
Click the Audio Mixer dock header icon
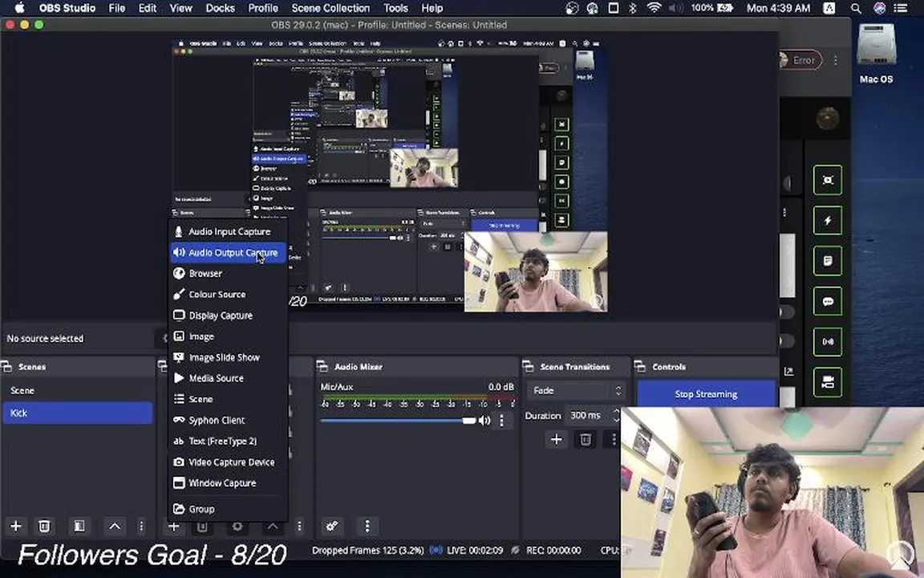[322, 367]
